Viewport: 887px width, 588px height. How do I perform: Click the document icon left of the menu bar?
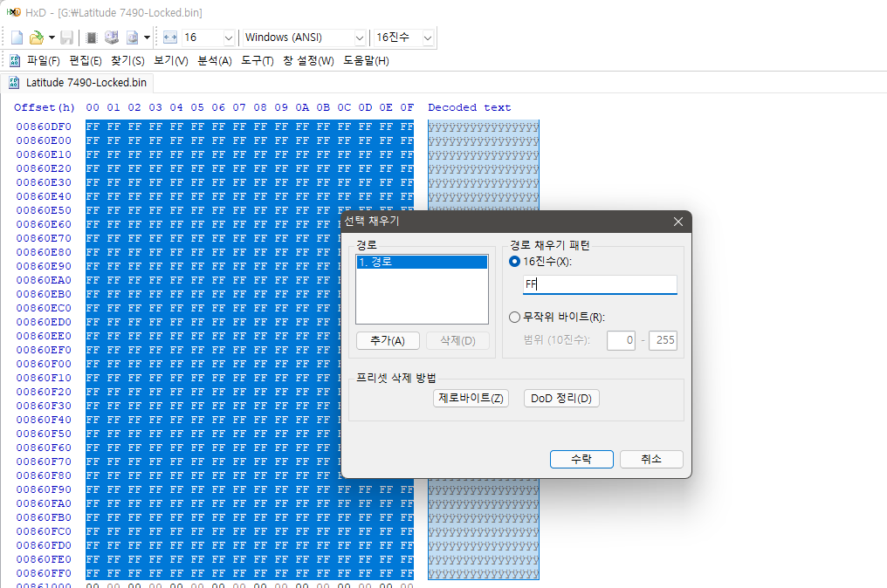[15, 61]
